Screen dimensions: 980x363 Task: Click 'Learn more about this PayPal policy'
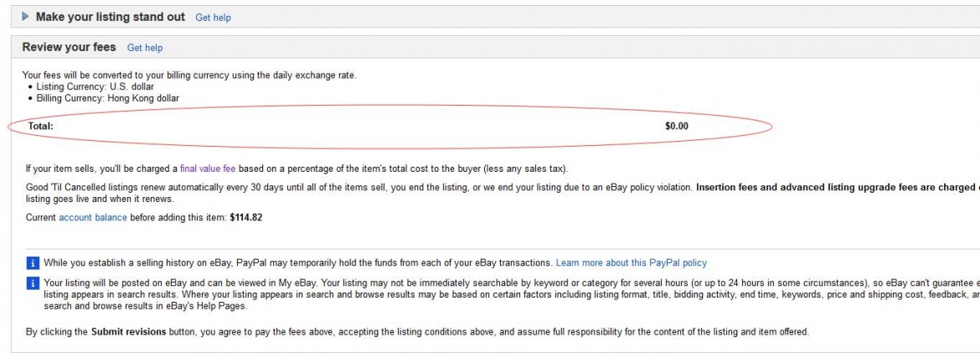point(631,262)
